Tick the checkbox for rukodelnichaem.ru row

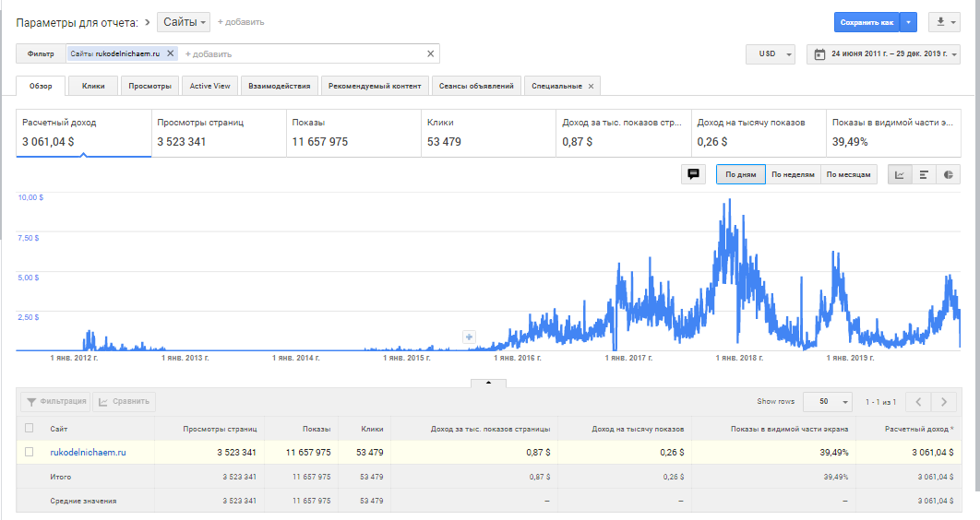(x=30, y=452)
